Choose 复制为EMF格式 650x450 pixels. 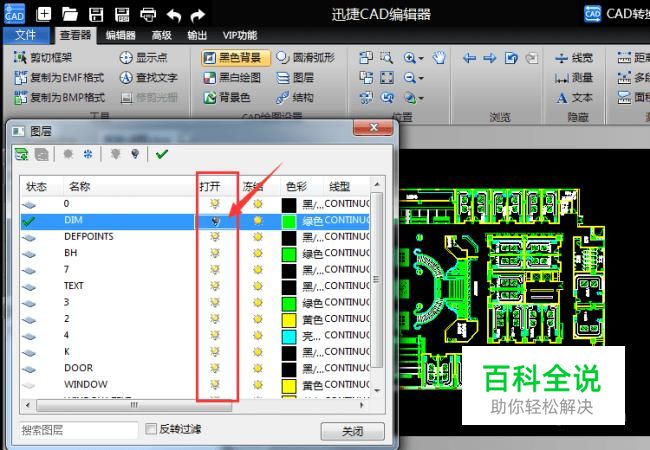point(59,77)
